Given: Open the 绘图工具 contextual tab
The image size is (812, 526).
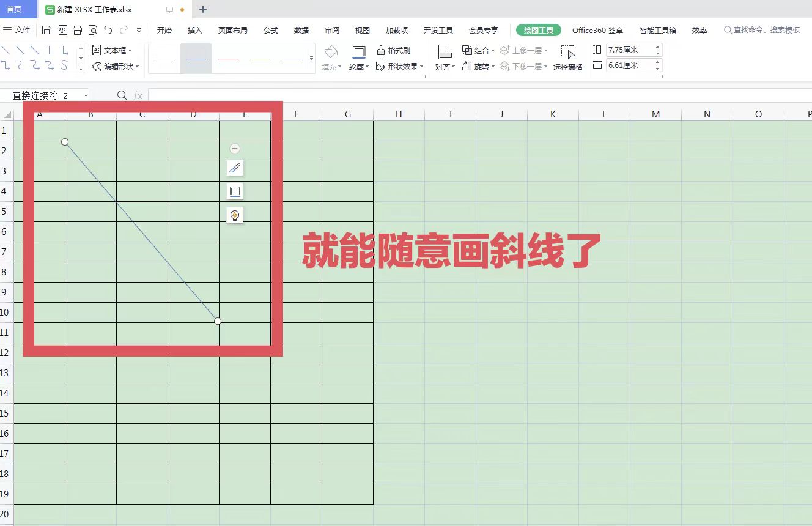Looking at the screenshot, I should pyautogui.click(x=537, y=29).
